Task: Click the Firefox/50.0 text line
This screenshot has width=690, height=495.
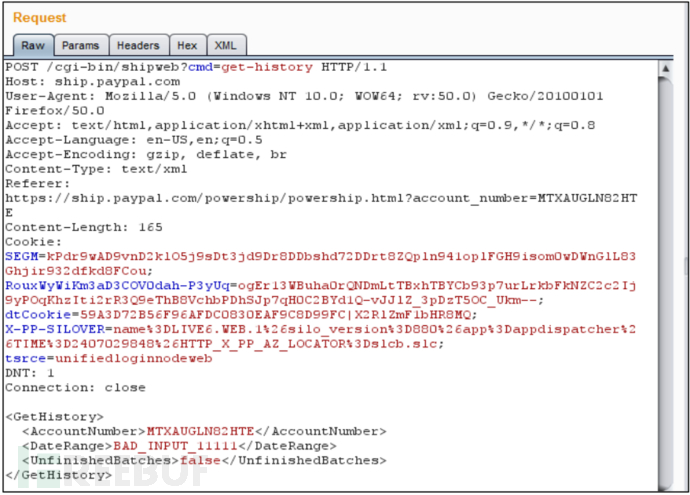Action: 55,111
